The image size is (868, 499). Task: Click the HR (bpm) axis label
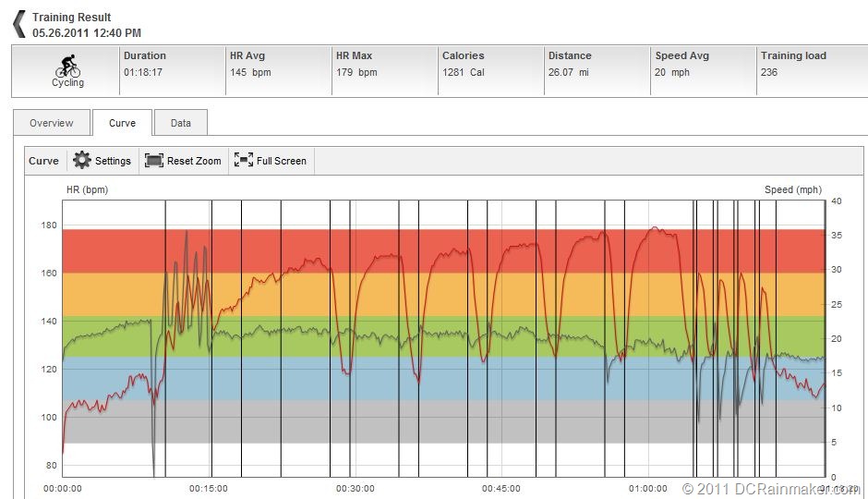87,189
